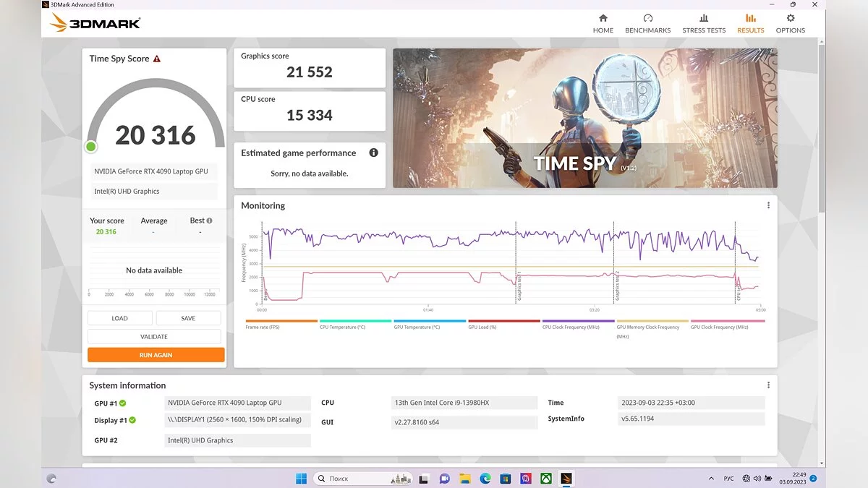Click the info icon beside Best score
Viewport: 868px width, 488px height.
coord(209,221)
